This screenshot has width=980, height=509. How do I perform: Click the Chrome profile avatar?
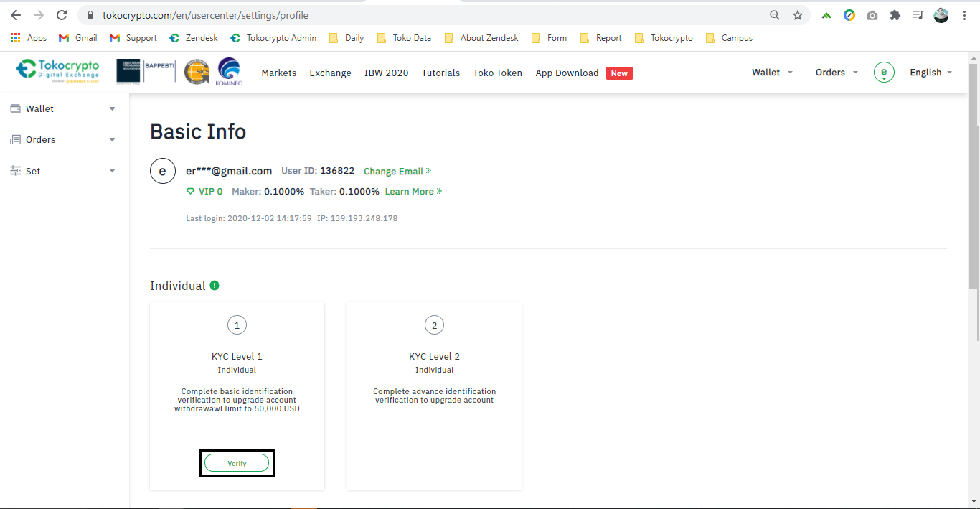[x=941, y=15]
